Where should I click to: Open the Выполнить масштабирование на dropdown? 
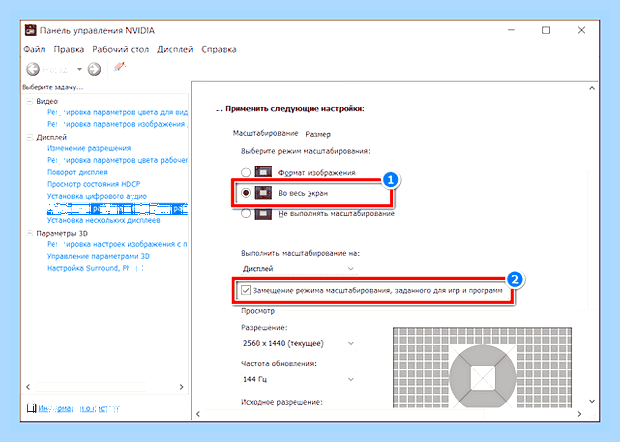click(299, 268)
